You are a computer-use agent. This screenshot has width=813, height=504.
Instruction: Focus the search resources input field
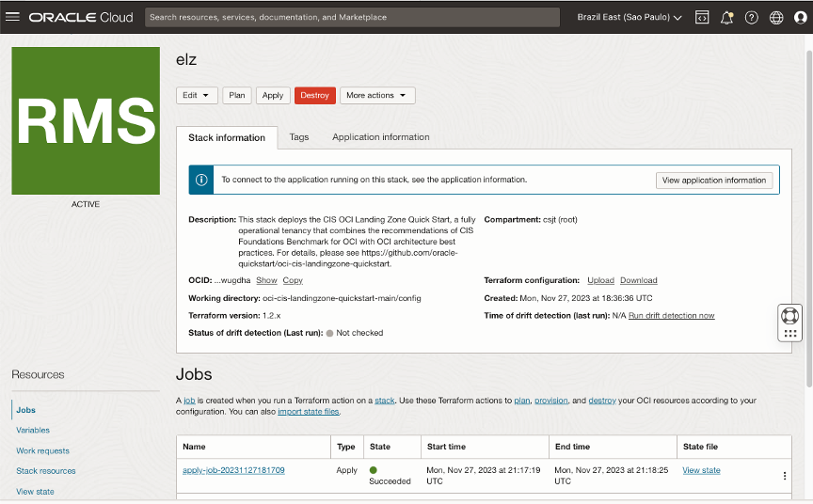[x=352, y=17]
